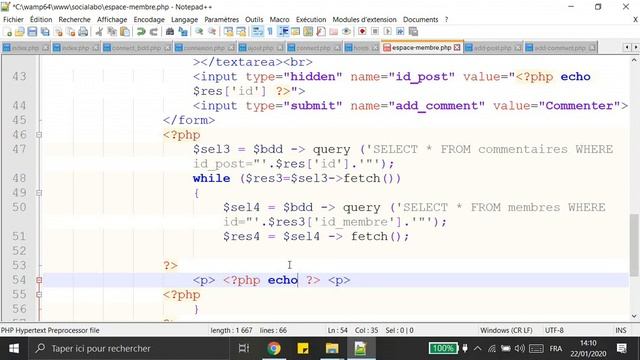Toggle the INS insert mode indicator
The height and width of the screenshot is (360, 640).
pos(621,330)
